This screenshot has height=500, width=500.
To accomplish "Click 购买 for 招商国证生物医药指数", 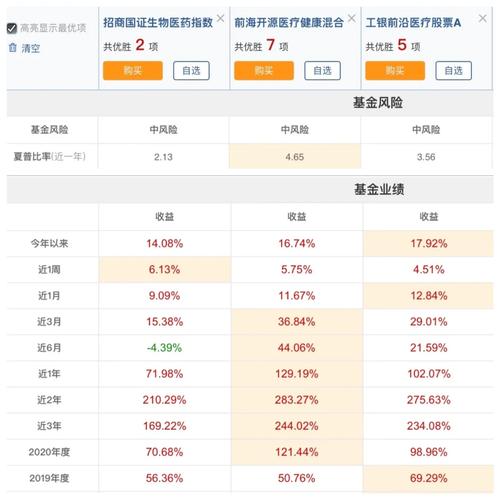I will point(133,70).
